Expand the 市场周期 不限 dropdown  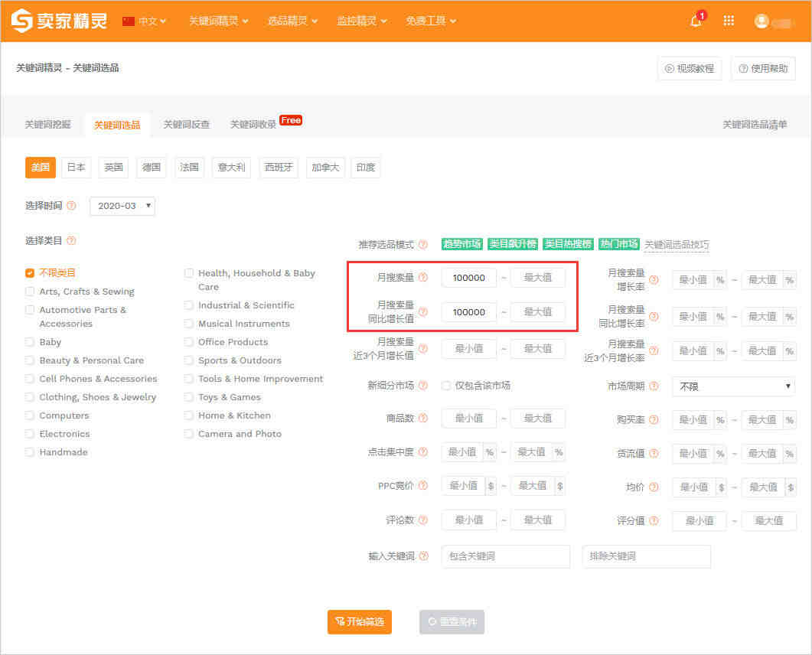point(734,386)
